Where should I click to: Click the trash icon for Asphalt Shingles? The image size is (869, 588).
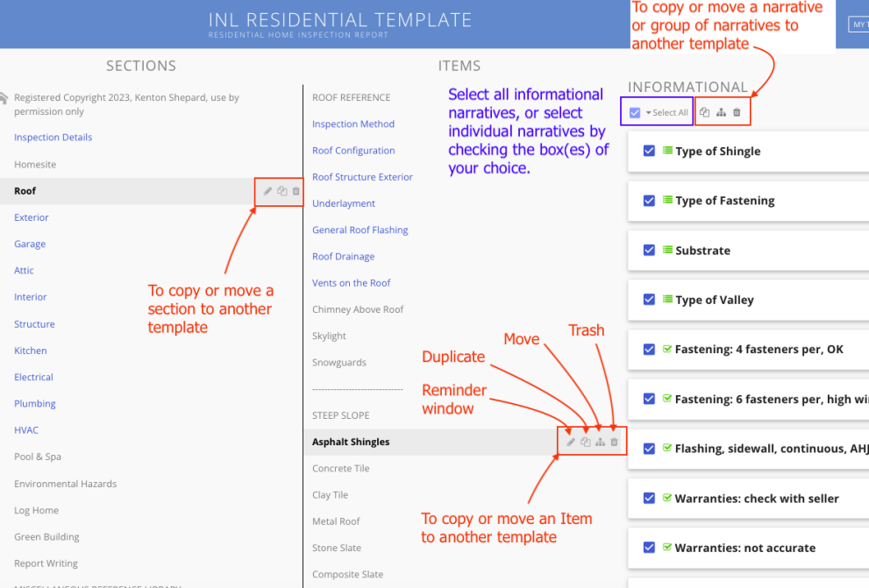pos(614,441)
